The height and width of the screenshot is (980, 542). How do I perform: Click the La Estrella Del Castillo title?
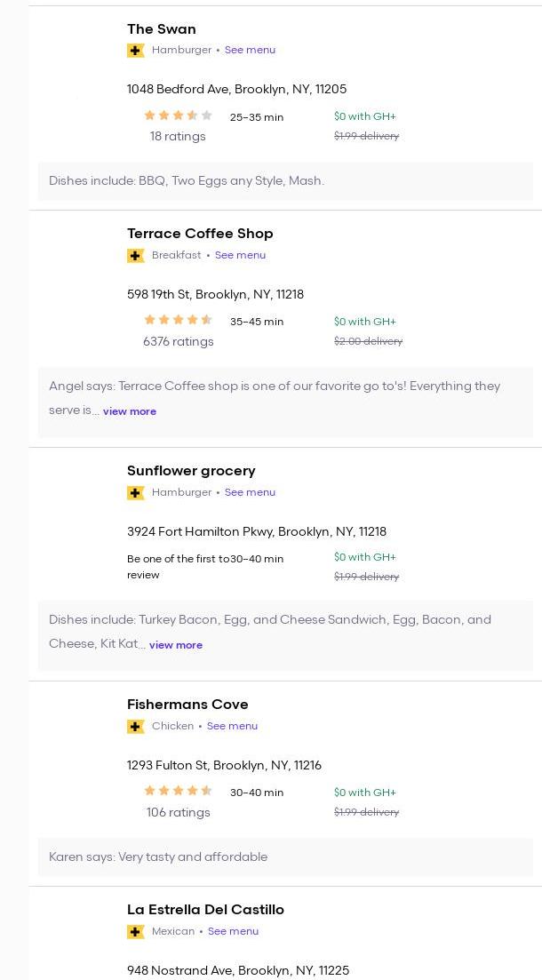(x=205, y=910)
